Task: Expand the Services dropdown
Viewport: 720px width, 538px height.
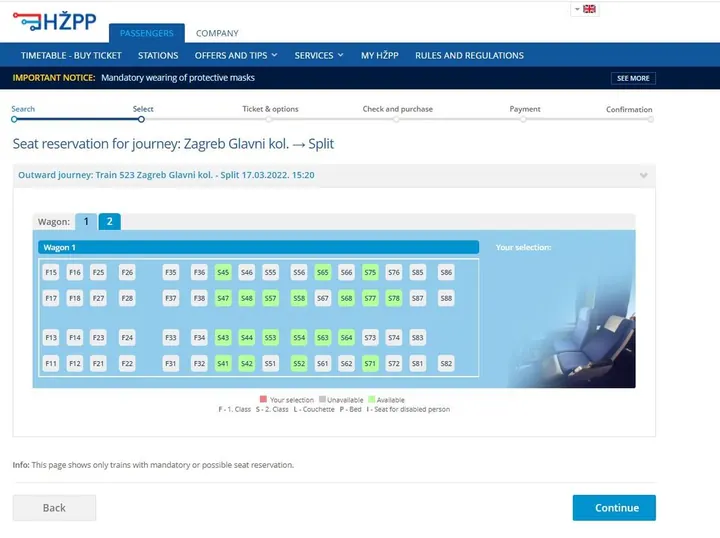Action: click(319, 56)
